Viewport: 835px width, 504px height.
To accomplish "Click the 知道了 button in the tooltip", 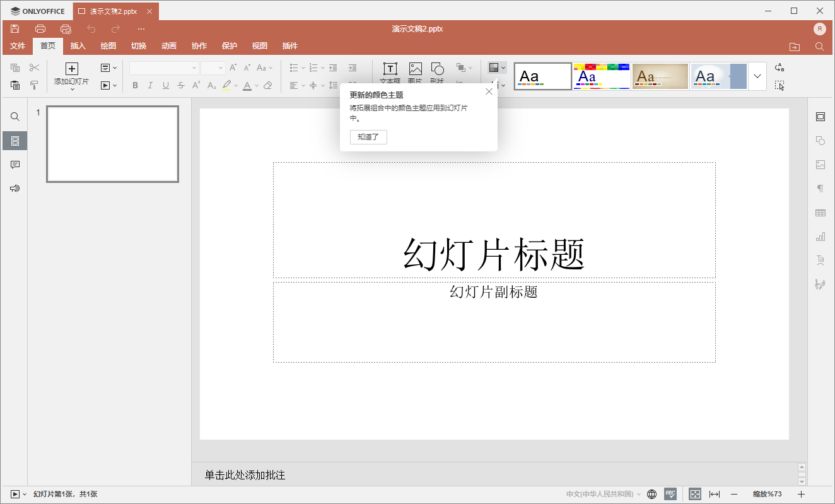I will 368,137.
